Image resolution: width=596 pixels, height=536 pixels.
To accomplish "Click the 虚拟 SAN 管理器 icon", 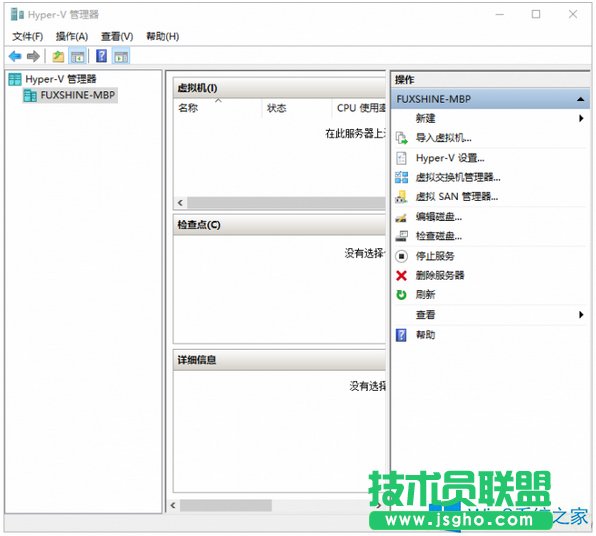I will (401, 197).
